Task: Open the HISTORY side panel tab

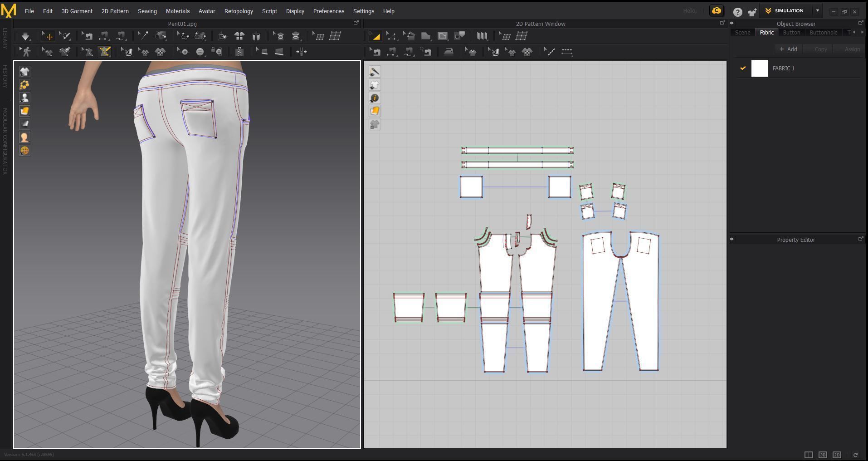Action: [x=5, y=76]
